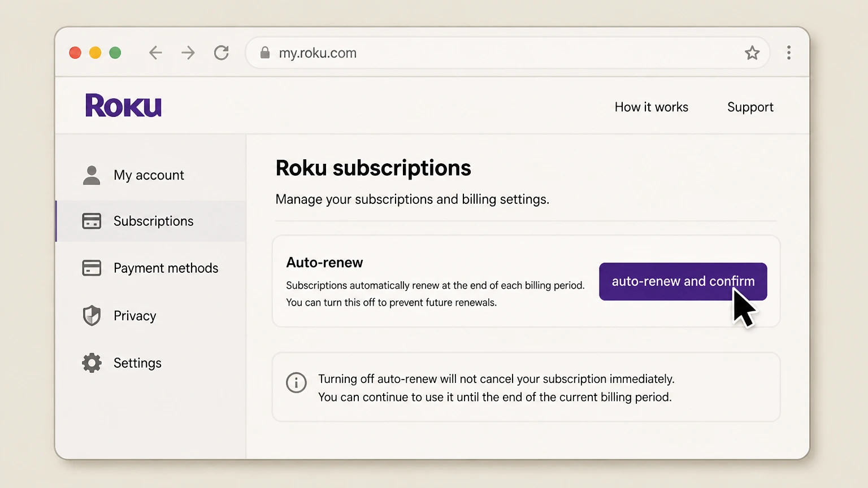The image size is (868, 488).
Task: Click the Privacy shield icon
Action: pos(92,316)
